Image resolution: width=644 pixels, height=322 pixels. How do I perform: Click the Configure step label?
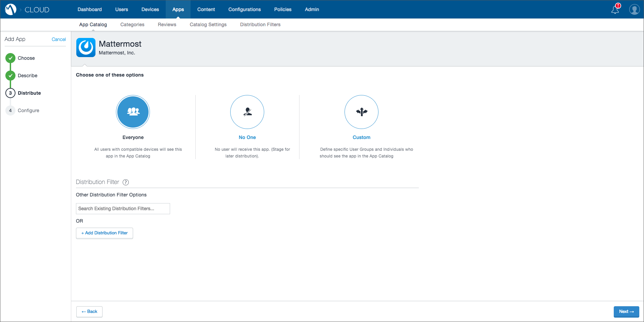[x=29, y=110]
